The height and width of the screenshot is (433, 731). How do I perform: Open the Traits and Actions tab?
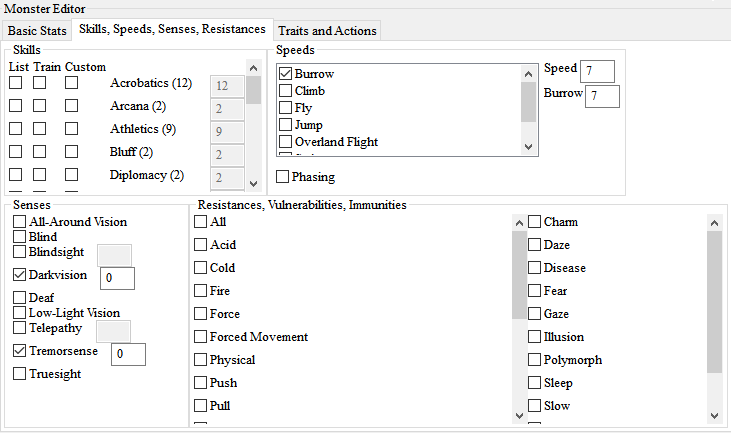pyautogui.click(x=327, y=30)
